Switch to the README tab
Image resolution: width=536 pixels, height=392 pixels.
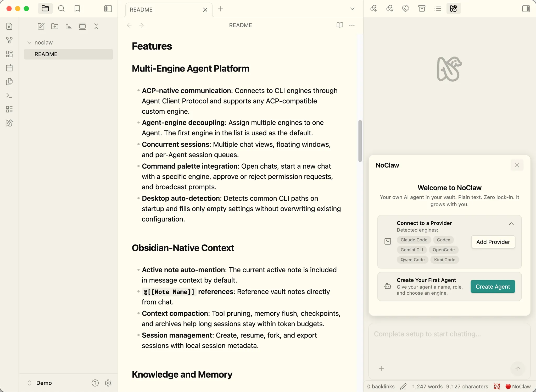(x=169, y=10)
